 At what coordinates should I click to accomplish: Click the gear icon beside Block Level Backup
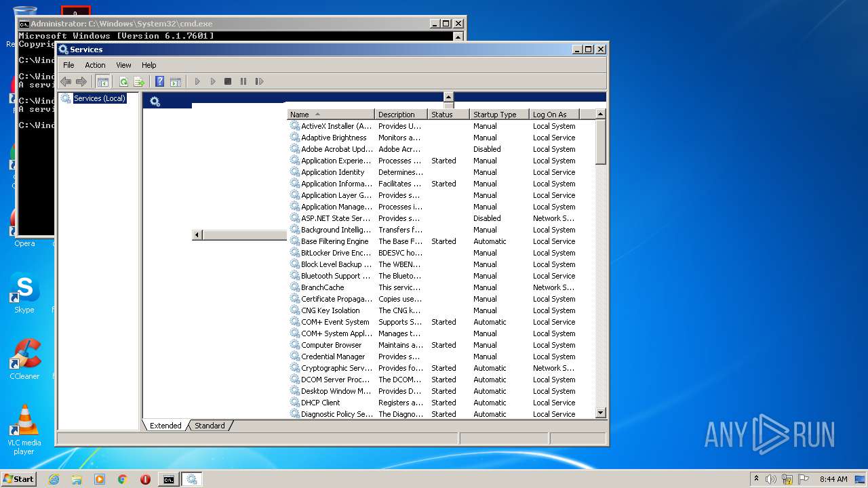[295, 264]
